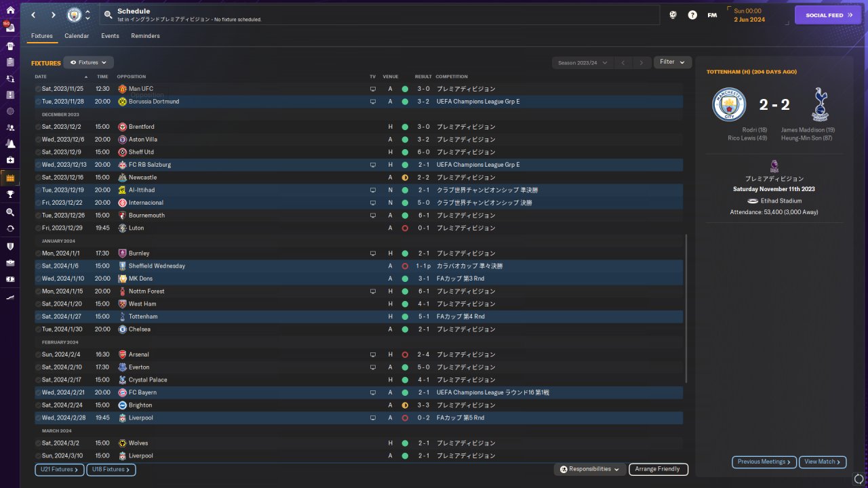Open Squad shirt icon in sidebar
868x488 pixels.
(10, 46)
